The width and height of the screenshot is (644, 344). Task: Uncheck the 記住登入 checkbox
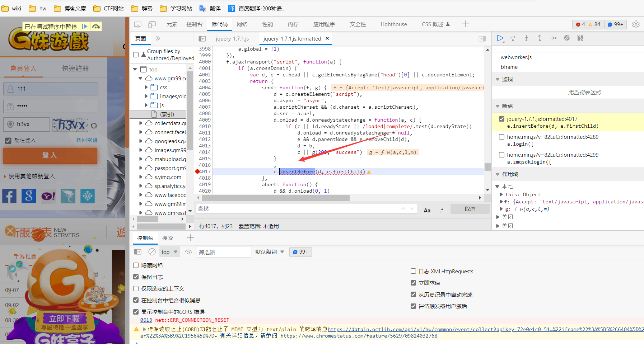8,140
